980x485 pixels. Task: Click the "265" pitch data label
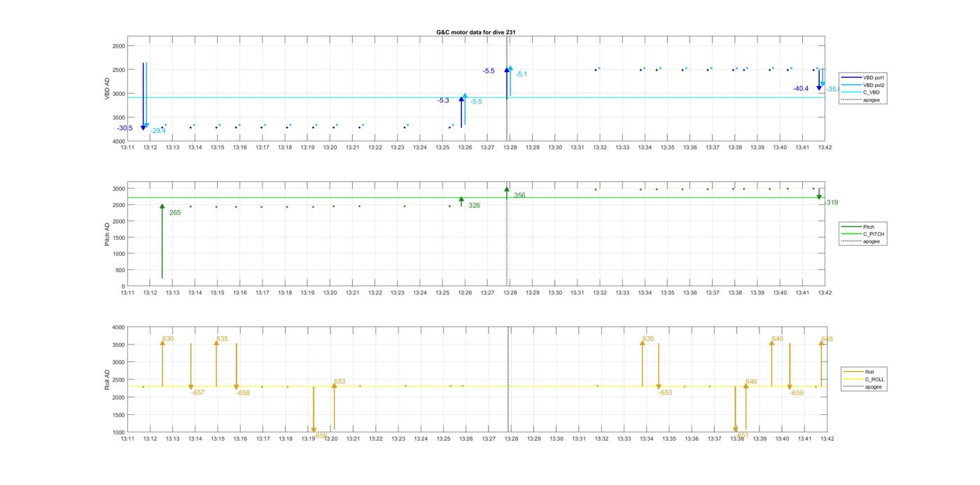[175, 213]
